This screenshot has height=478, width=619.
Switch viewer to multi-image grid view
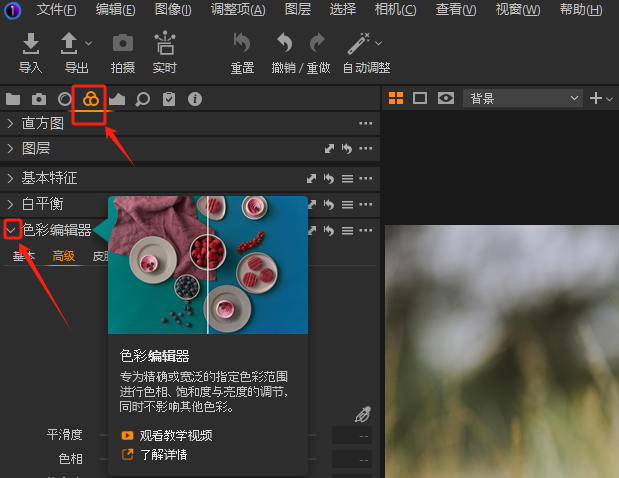coord(396,98)
